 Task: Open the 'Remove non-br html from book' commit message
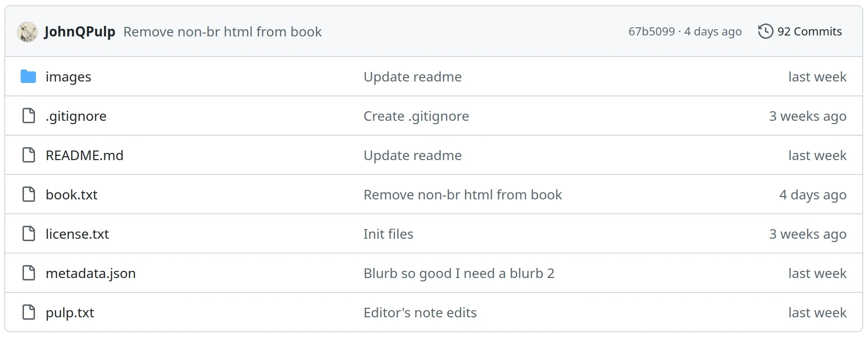point(223,32)
